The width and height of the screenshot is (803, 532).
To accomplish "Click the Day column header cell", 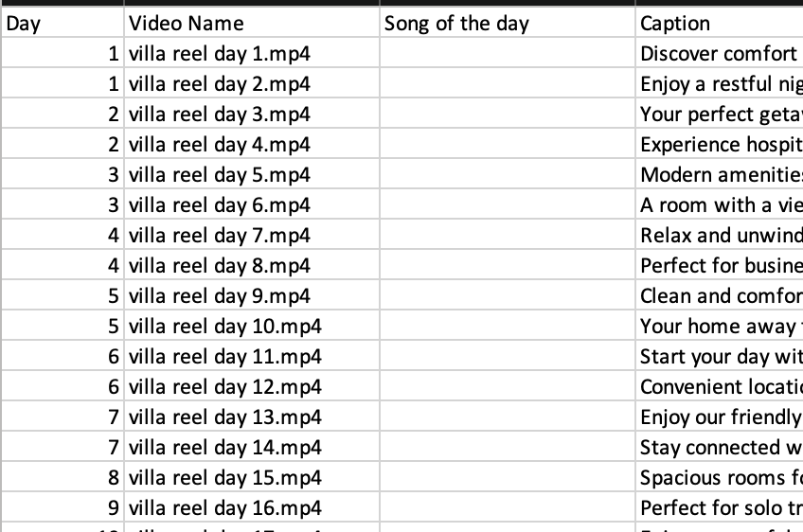I will (62, 24).
